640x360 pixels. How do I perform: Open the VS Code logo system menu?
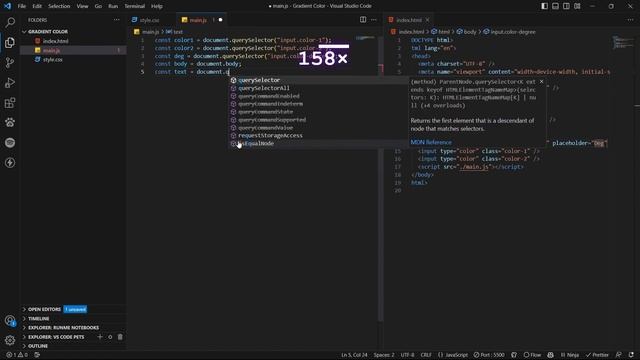[8, 6]
